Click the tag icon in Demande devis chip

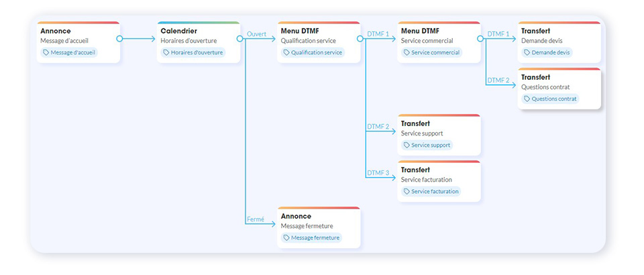[x=527, y=52]
